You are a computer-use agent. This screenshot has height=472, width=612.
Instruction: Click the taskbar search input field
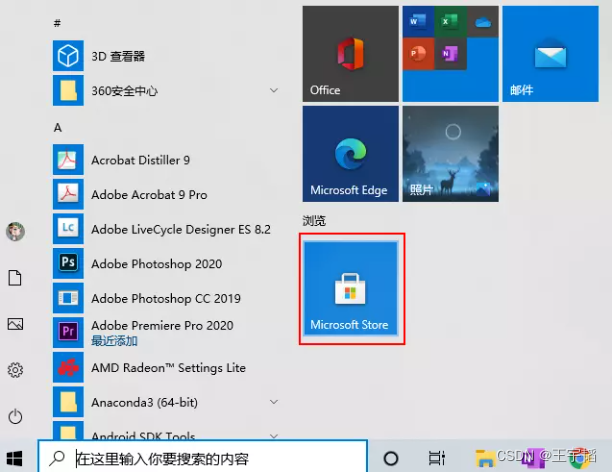(203, 457)
